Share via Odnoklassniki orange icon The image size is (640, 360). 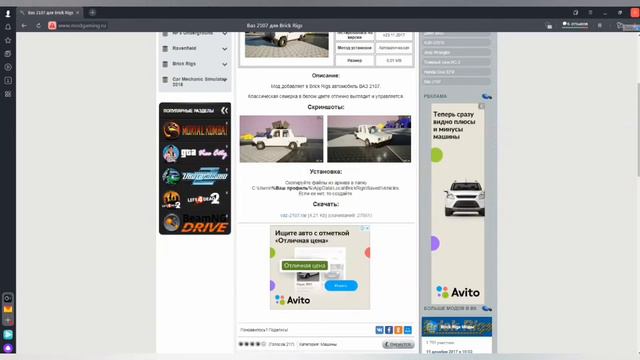[398, 330]
